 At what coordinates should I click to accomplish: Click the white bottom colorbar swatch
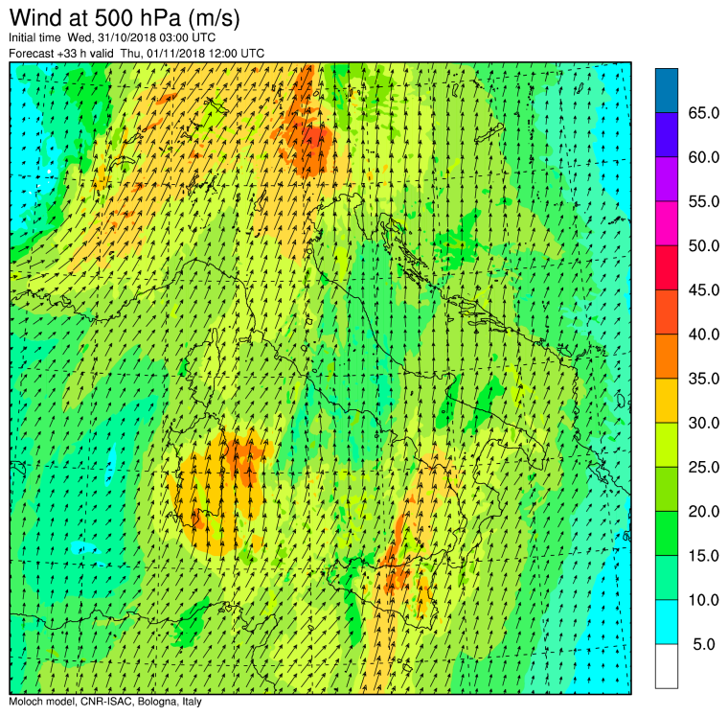[667, 666]
